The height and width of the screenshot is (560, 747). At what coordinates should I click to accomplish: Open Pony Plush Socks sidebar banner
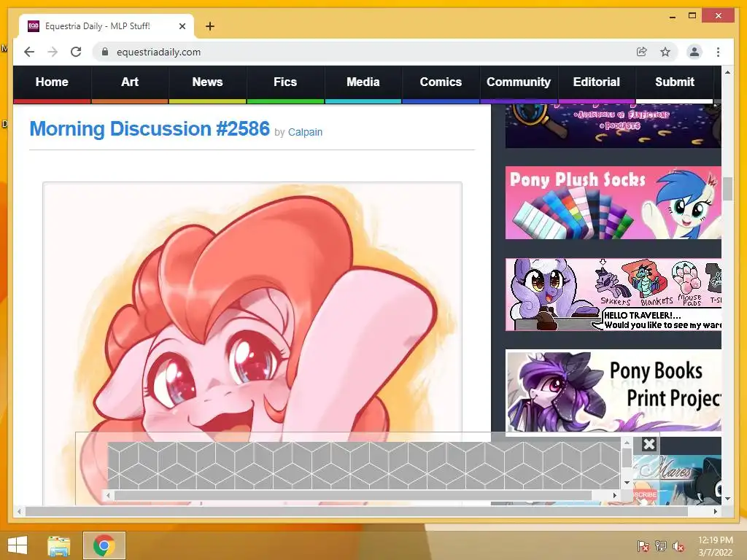pos(613,203)
